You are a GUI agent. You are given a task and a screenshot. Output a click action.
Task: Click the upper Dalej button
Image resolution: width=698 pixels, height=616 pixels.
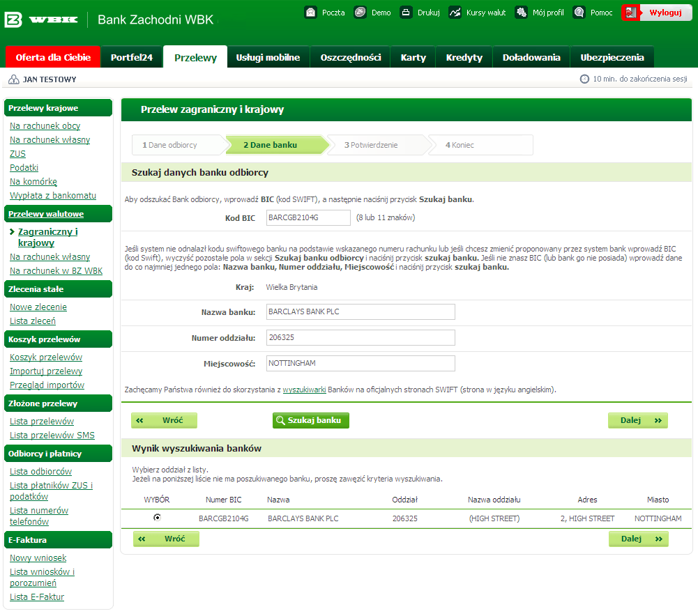638,420
